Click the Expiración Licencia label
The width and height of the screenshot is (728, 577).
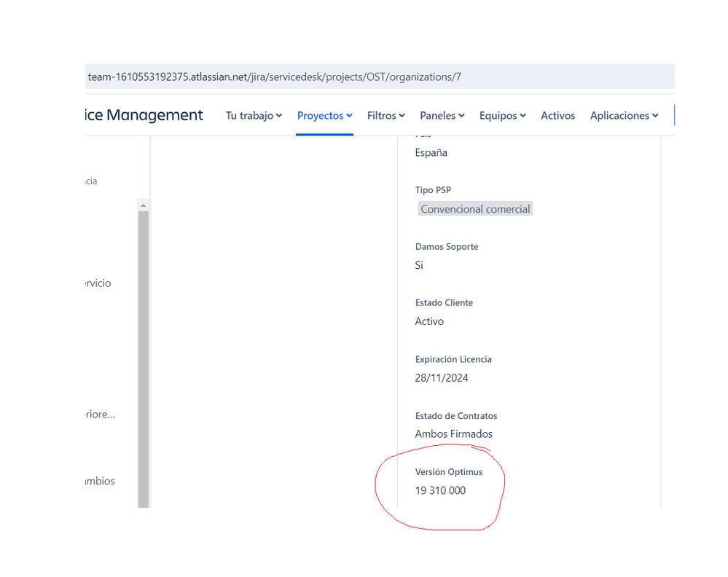(x=453, y=359)
